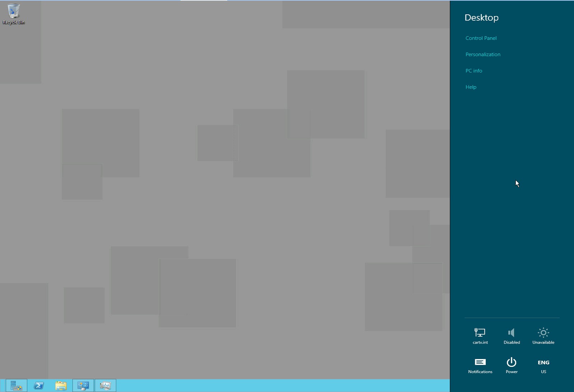Image resolution: width=574 pixels, height=392 pixels.
Task: Open the Help link
Action: tap(471, 87)
